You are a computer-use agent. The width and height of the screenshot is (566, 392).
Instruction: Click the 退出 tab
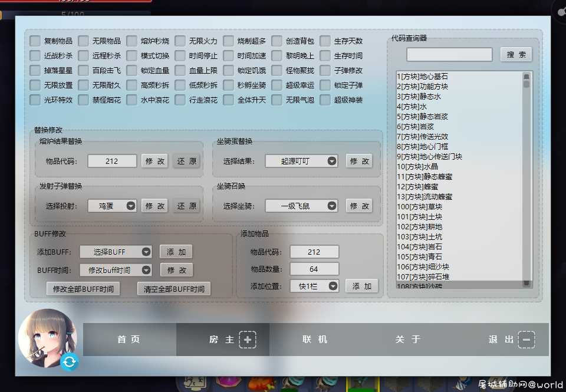point(502,340)
